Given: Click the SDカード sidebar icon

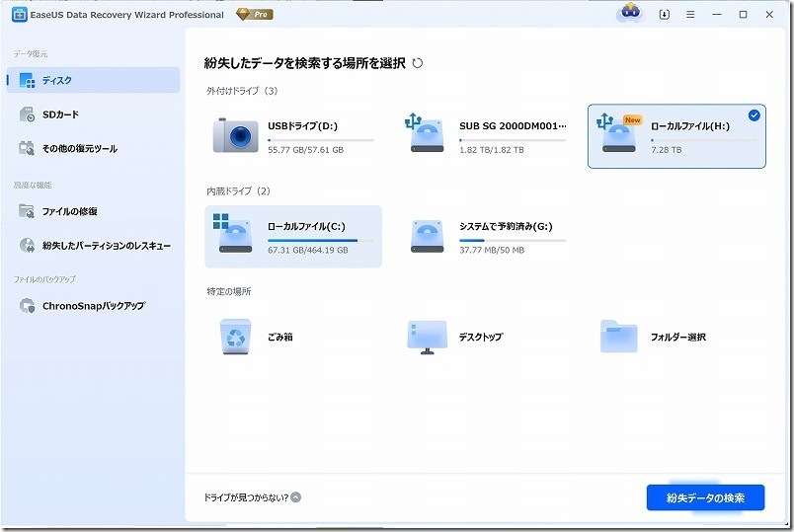Looking at the screenshot, I should pyautogui.click(x=27, y=114).
